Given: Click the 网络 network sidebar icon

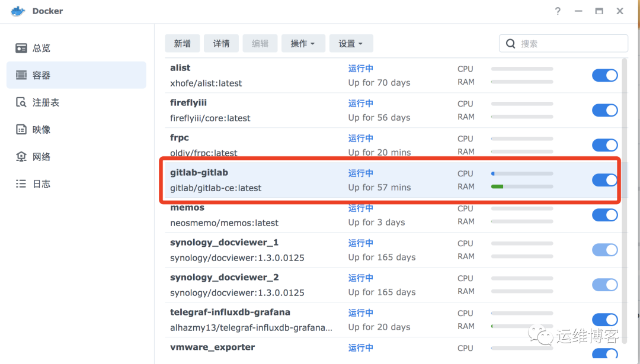Looking at the screenshot, I should [21, 156].
